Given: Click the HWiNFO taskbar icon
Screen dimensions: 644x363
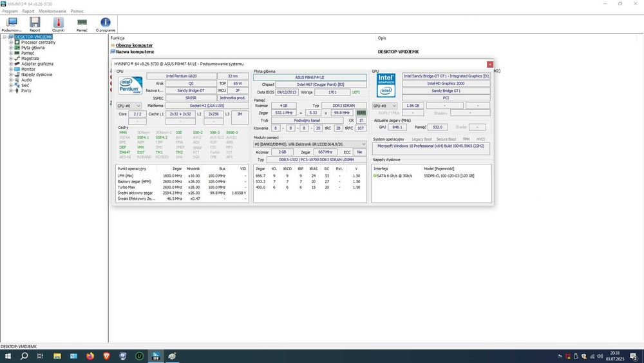Looking at the screenshot, I should [x=156, y=356].
